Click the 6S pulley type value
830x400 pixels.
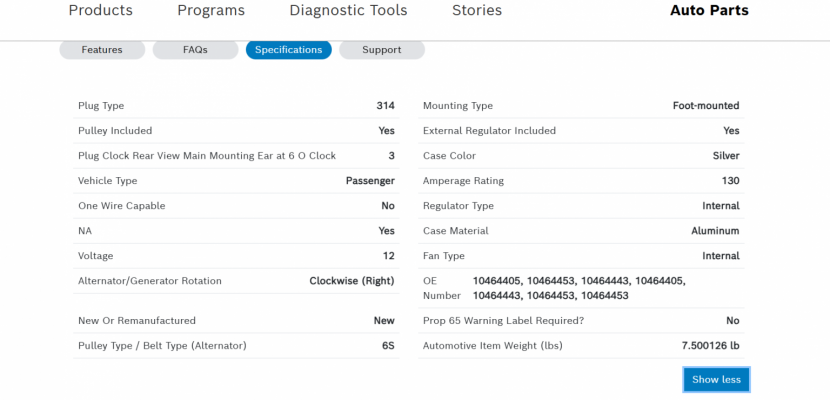click(x=388, y=346)
